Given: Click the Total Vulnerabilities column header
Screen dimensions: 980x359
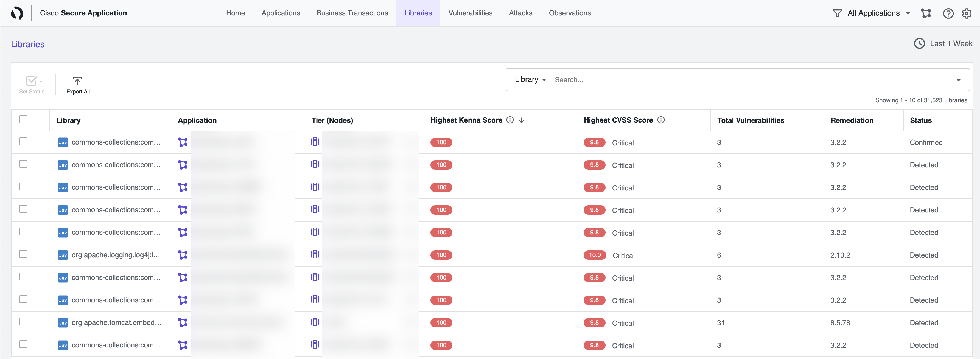Looking at the screenshot, I should pos(751,120).
